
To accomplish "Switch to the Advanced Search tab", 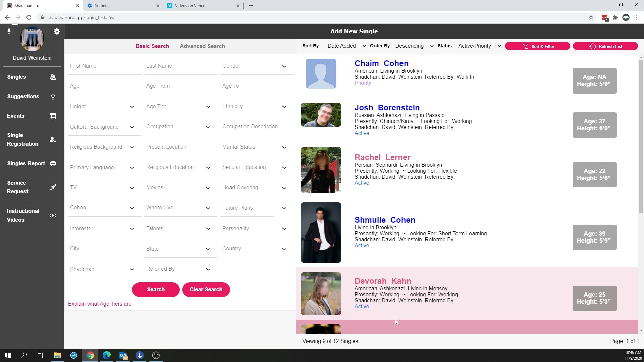I will (x=202, y=46).
